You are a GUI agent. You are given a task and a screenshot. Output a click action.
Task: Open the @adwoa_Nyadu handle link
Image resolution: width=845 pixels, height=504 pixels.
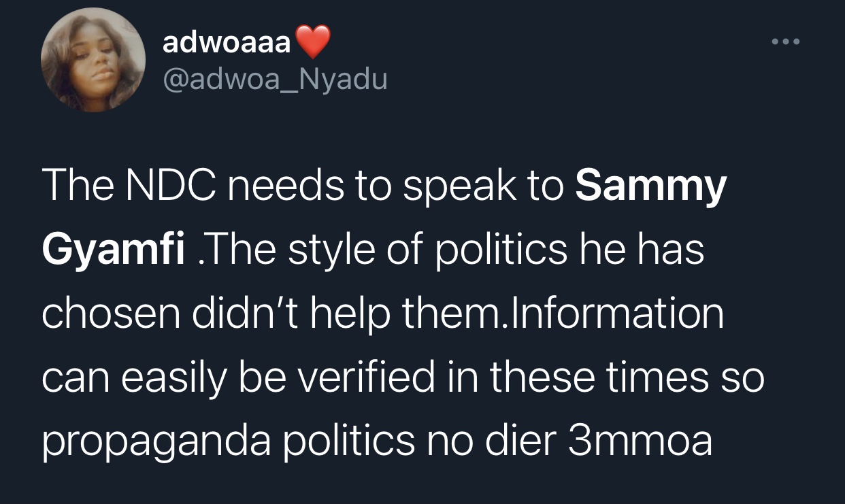[x=274, y=80]
